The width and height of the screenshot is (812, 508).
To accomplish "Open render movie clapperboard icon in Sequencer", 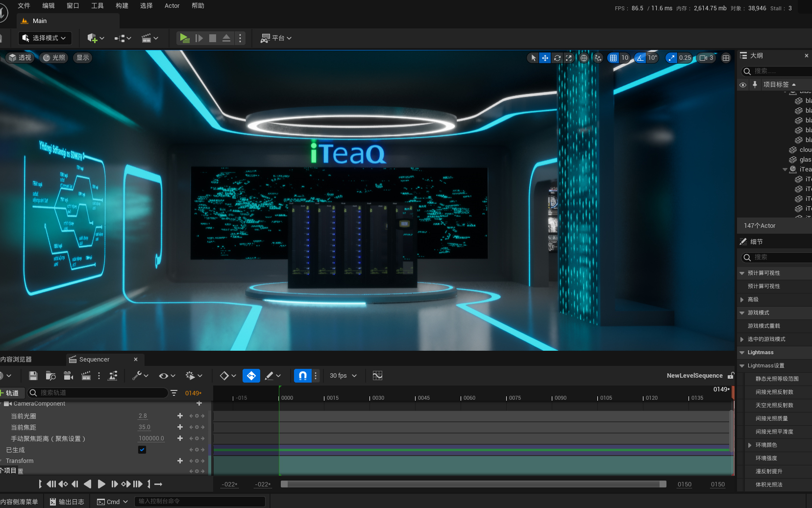I will [86, 376].
